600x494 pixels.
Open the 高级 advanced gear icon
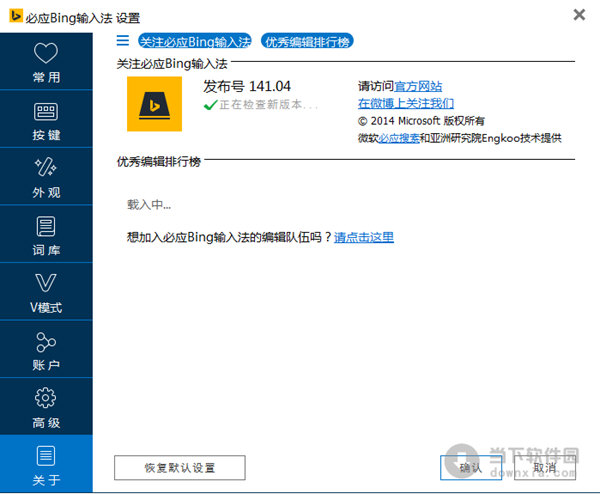[46, 398]
